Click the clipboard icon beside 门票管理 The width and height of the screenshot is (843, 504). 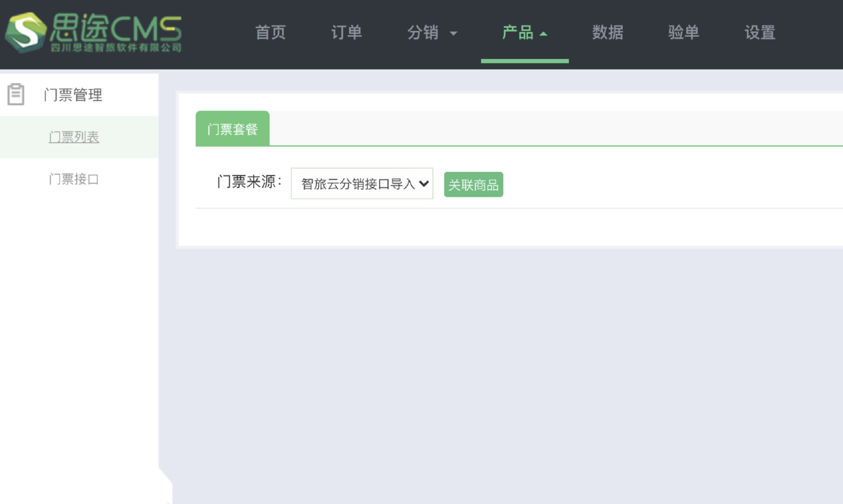click(16, 94)
